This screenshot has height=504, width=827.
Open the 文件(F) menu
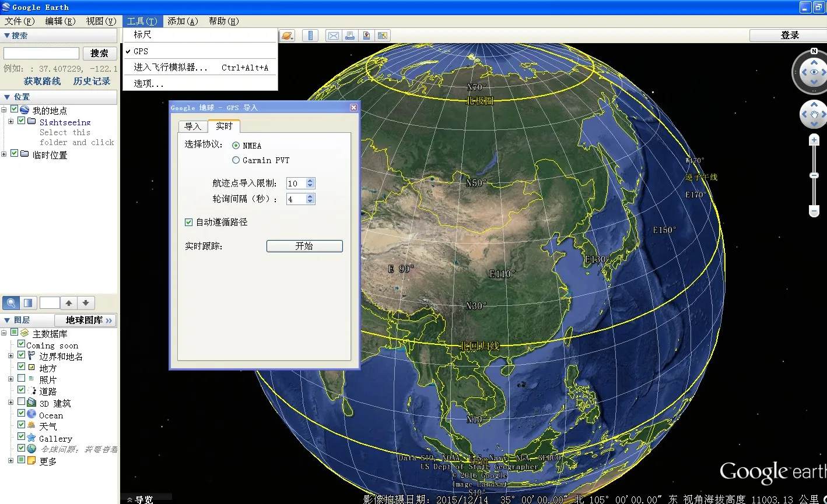pyautogui.click(x=20, y=21)
